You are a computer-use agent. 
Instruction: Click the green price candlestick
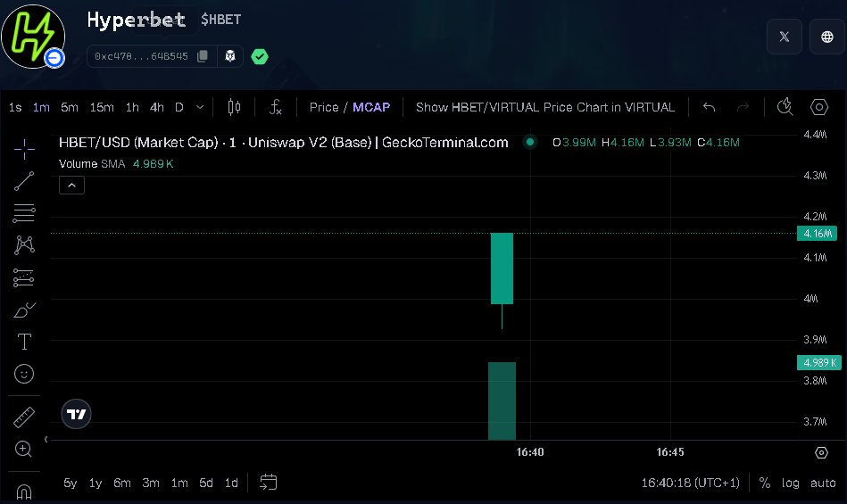pyautogui.click(x=502, y=269)
